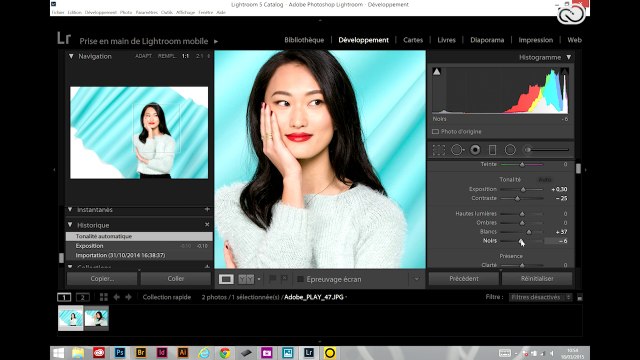Expand Lightroom mobile getting started arrow

(x=216, y=41)
